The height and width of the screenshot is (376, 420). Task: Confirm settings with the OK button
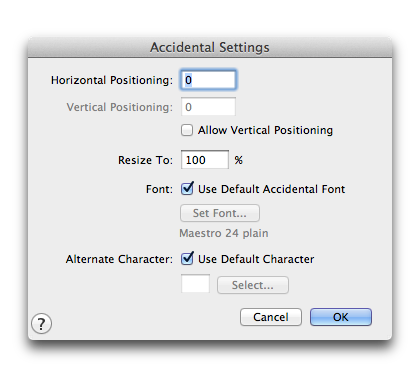pos(341,317)
